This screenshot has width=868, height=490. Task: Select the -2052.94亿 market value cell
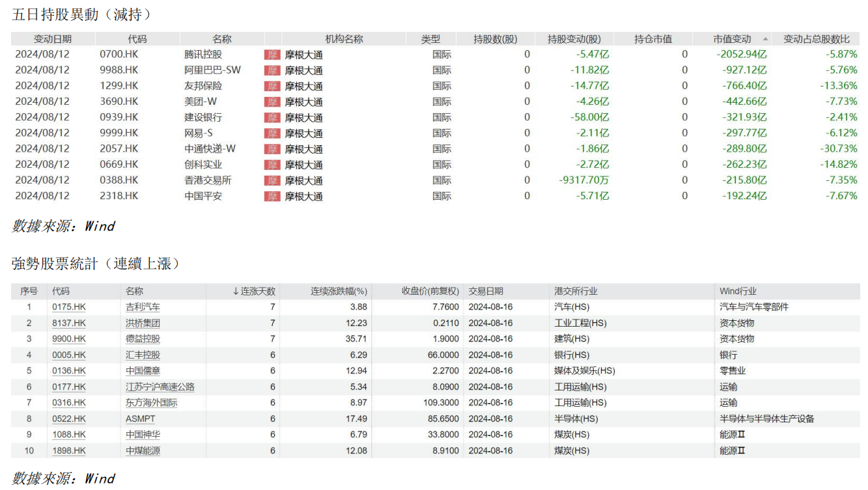point(742,55)
